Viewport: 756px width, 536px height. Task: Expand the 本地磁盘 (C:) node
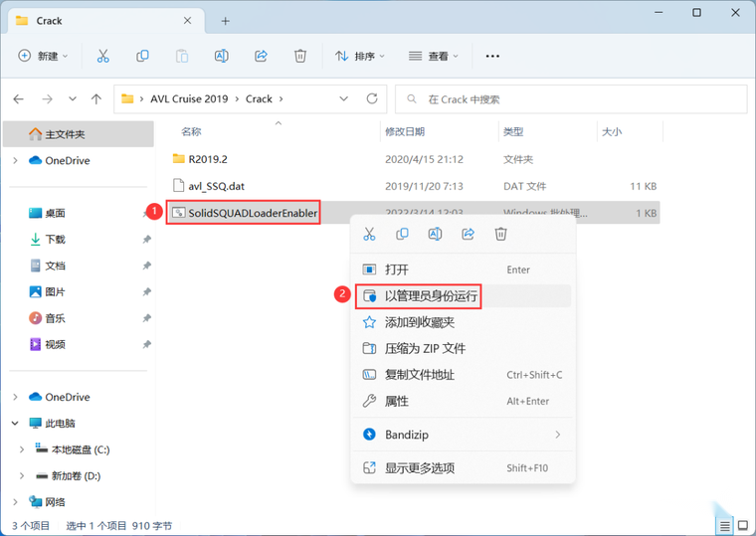pyautogui.click(x=22, y=449)
